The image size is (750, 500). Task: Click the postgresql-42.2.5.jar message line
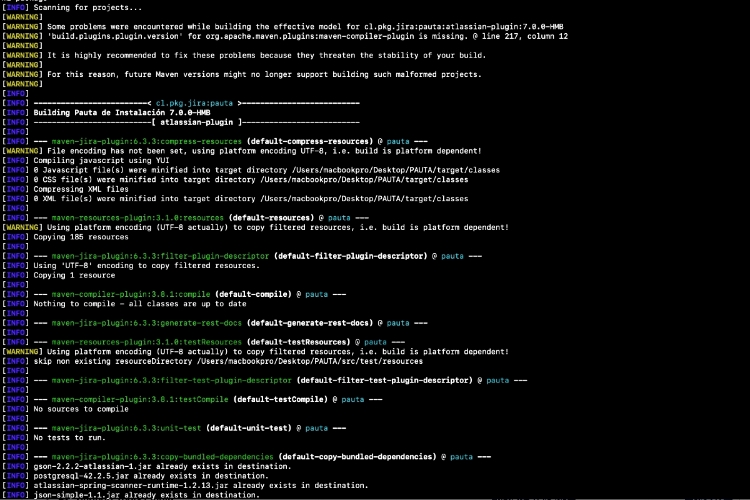[151, 477]
